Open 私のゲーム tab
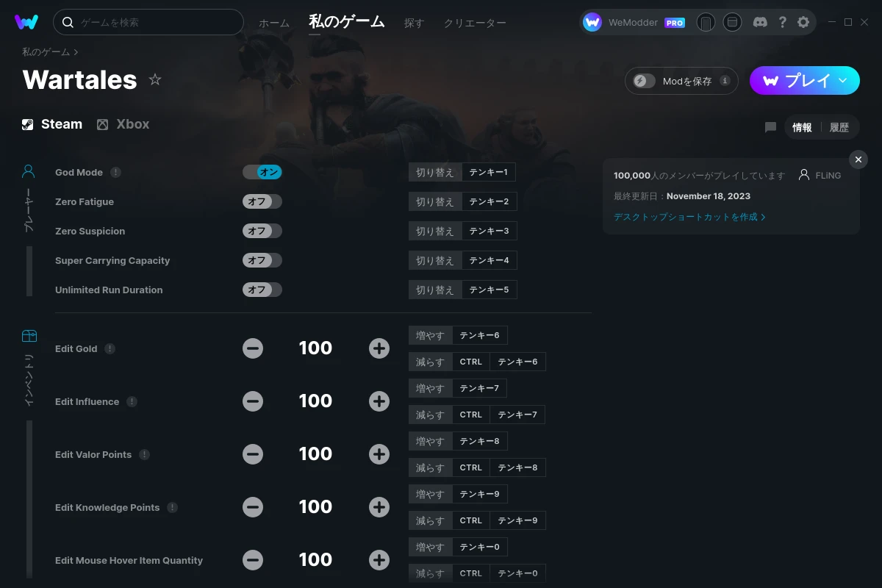This screenshot has height=588, width=882. pos(347,22)
